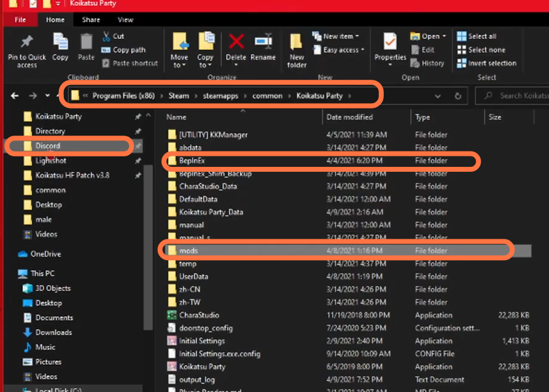Switch to the Share ribbon tab
The image size is (549, 392).
coord(91,20)
